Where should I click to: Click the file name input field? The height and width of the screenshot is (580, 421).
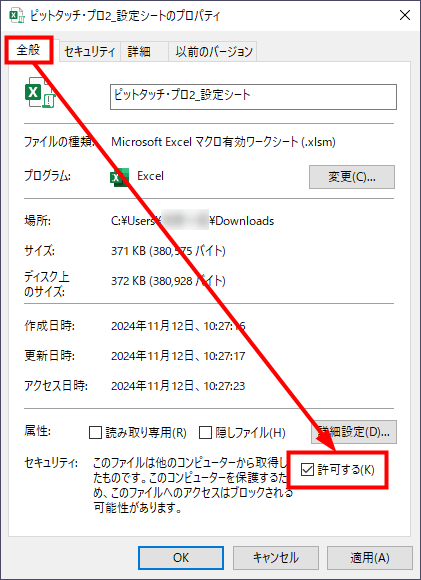point(253,97)
